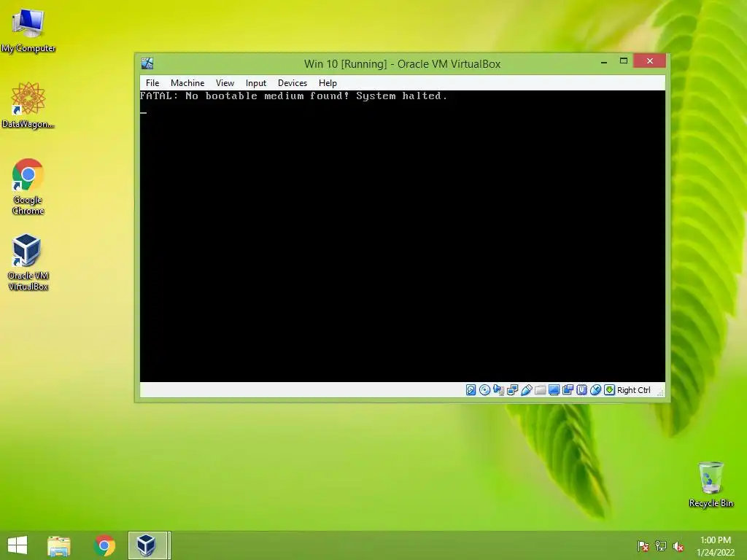Click the audio status icon
Screen dimensions: 747x560
pos(498,390)
